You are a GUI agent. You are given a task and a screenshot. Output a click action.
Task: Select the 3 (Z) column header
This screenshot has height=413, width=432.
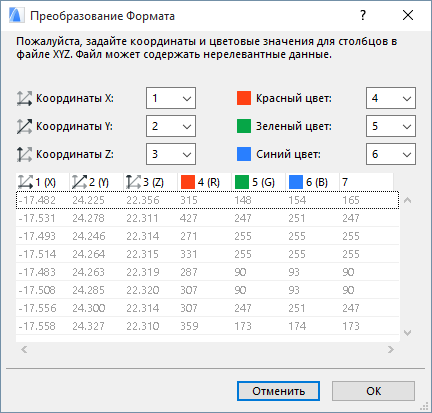point(151,182)
